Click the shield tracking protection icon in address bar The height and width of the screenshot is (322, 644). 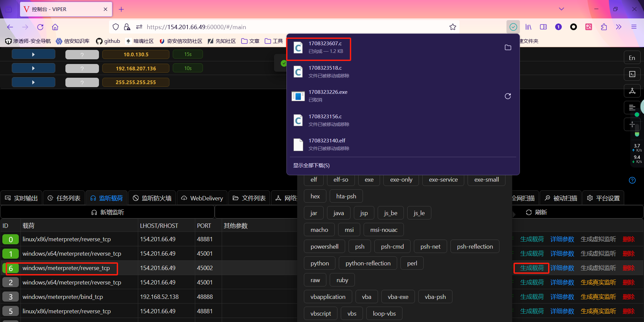coord(115,27)
